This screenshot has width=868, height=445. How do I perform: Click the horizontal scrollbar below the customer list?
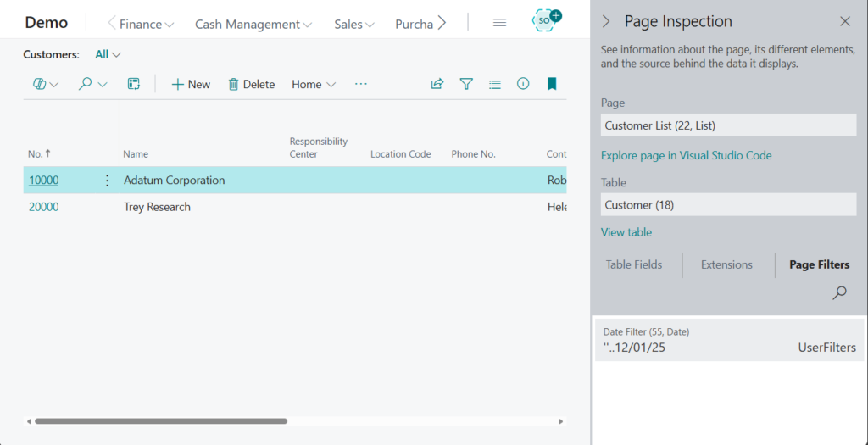tap(161, 420)
